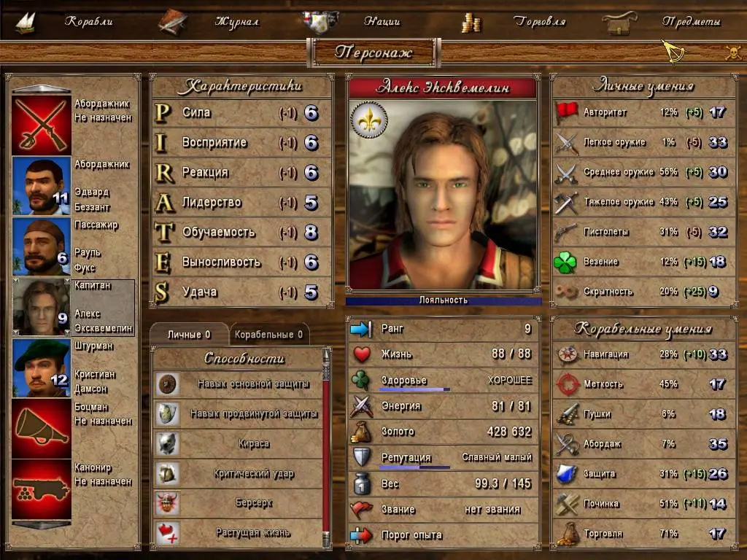Click the Нации shields icon
The height and width of the screenshot is (560, 747).
[320, 21]
